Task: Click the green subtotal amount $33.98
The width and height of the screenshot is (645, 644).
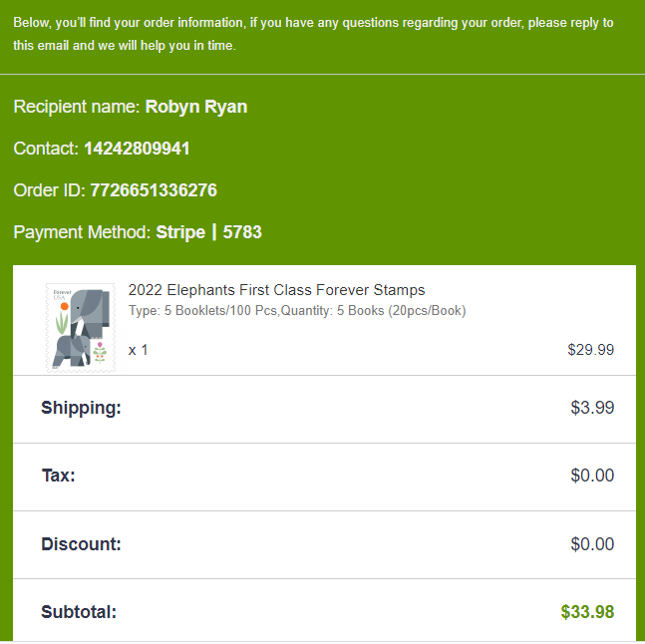Action: 587,612
